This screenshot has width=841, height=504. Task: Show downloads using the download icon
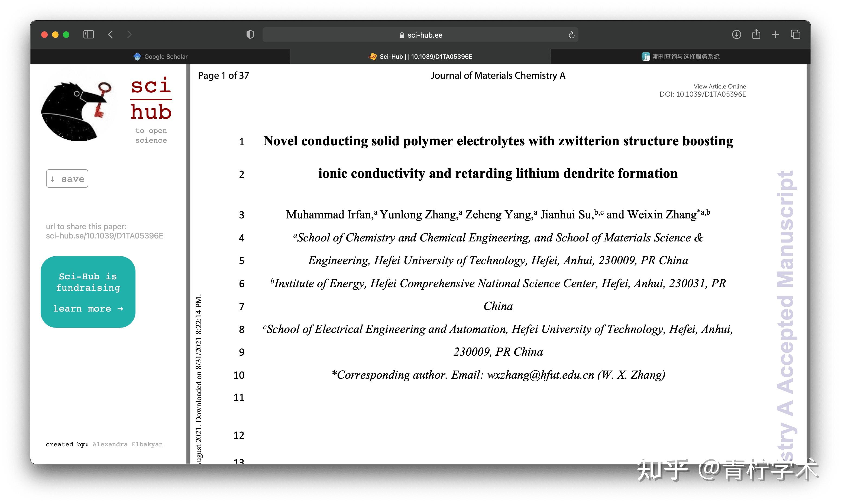pos(736,34)
